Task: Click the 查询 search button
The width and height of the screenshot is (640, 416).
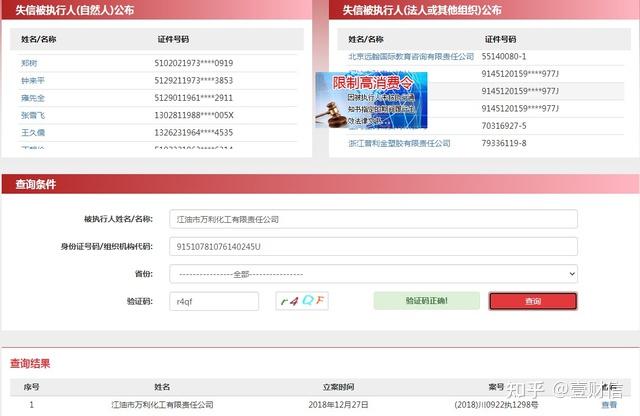Action: pos(533,301)
